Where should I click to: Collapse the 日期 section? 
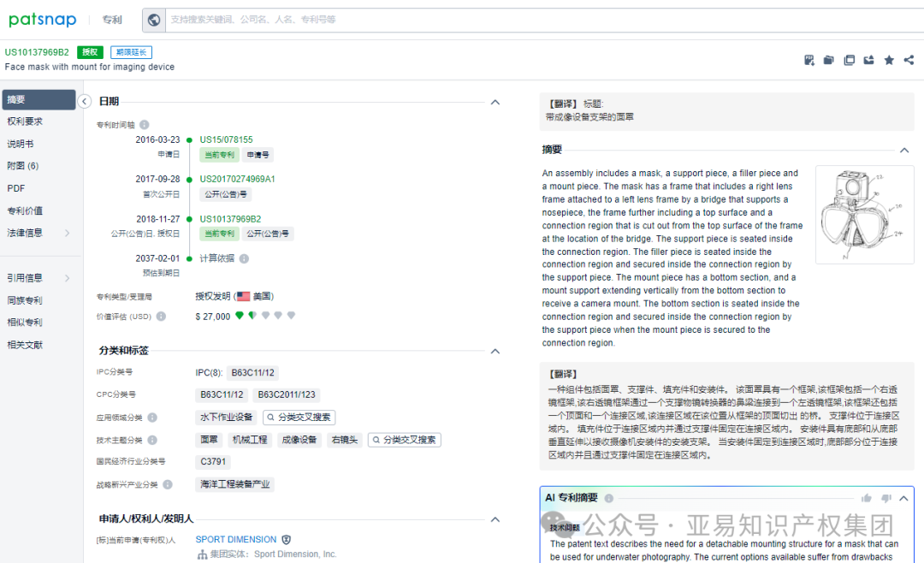coord(495,101)
